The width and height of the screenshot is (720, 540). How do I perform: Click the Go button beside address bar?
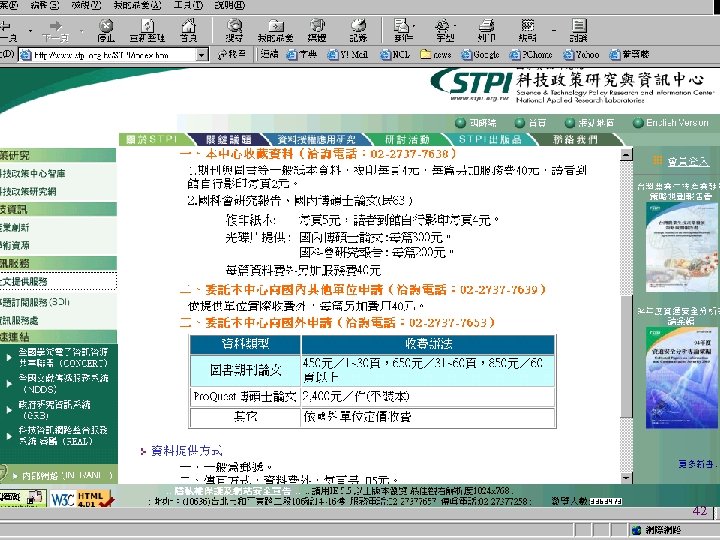coord(231,55)
